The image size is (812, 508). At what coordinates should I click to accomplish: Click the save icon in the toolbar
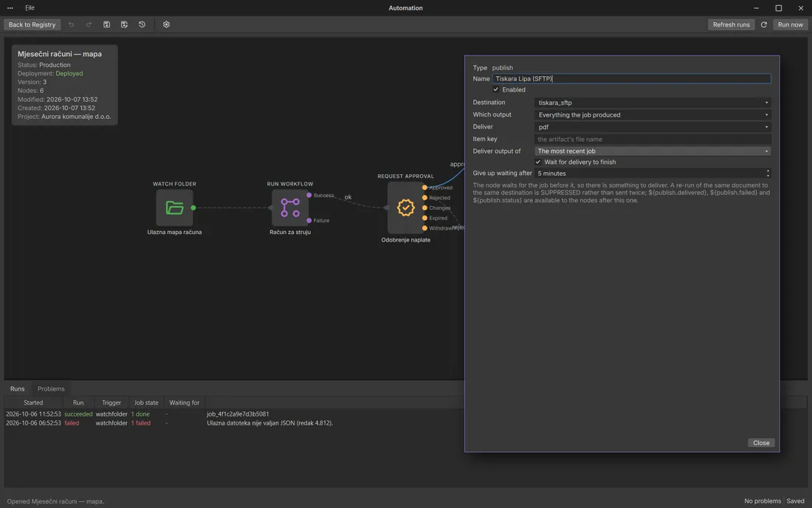pyautogui.click(x=107, y=24)
